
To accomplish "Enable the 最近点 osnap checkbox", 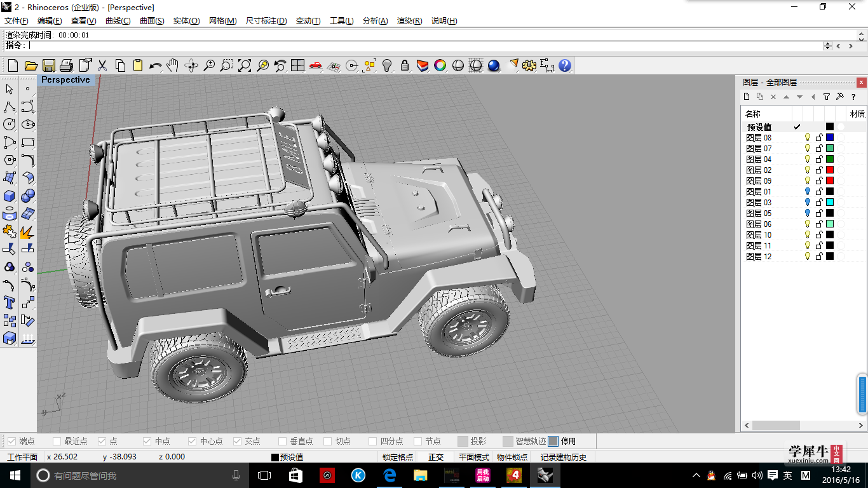I will [x=57, y=441].
